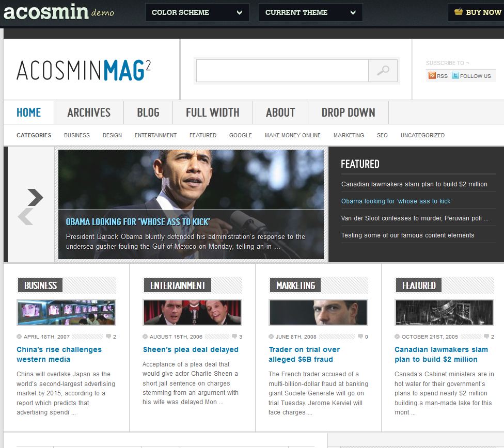Screen dimensions: 504x448
Task: Select the Featured category in submenu
Action: tap(203, 135)
